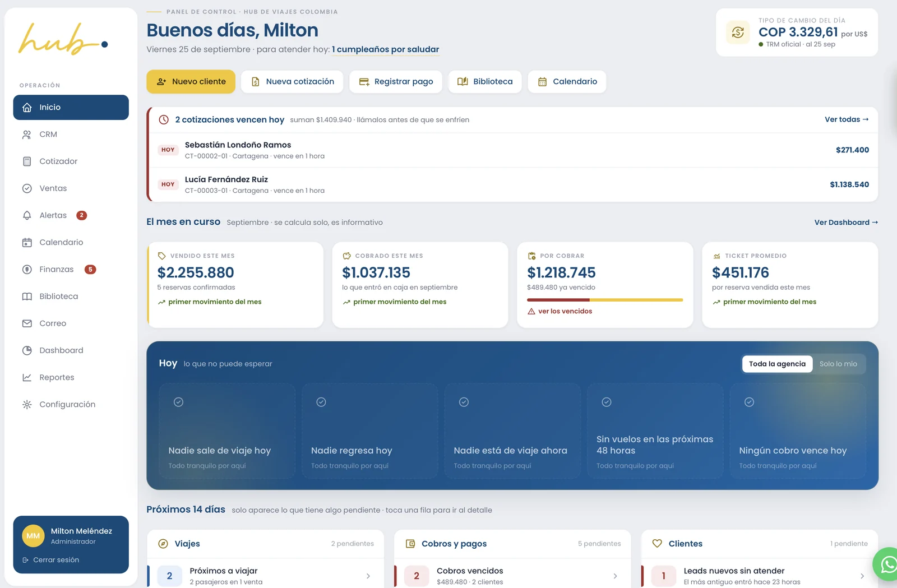Select the Toda la agencia toggle
The height and width of the screenshot is (588, 897).
pyautogui.click(x=777, y=364)
